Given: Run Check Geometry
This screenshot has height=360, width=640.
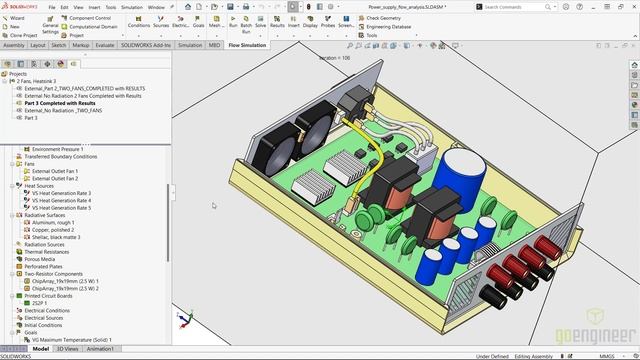Looking at the screenshot, I should 380,18.
